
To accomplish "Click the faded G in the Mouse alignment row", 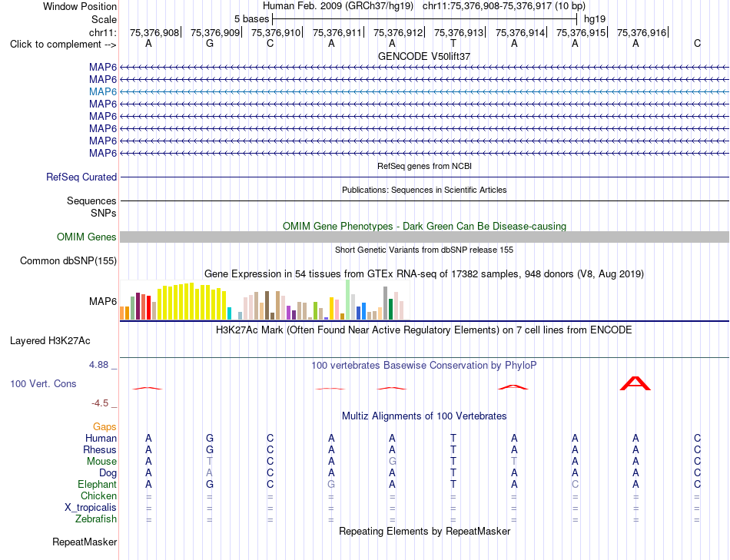I will click(393, 462).
